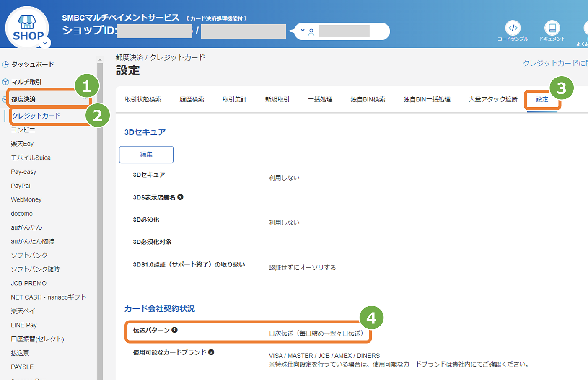Switch to the 取引状態検索 tab
Image resolution: width=588 pixels, height=380 pixels.
[x=143, y=99]
